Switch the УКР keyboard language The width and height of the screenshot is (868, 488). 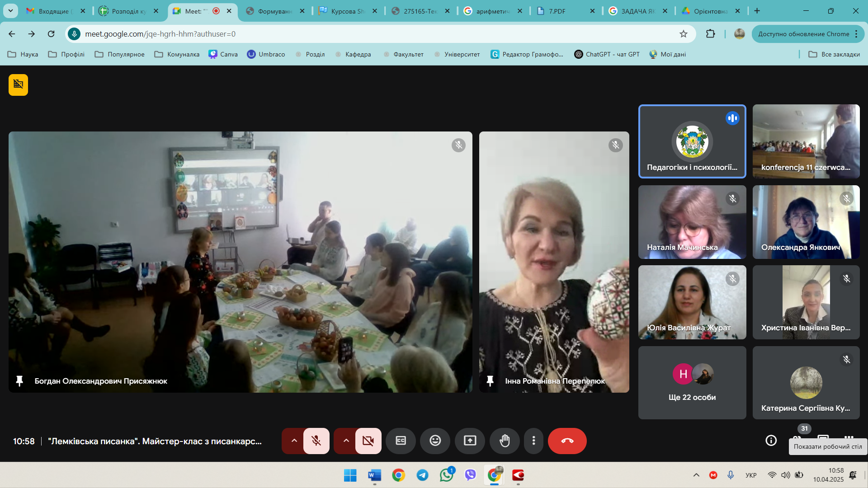tap(751, 475)
